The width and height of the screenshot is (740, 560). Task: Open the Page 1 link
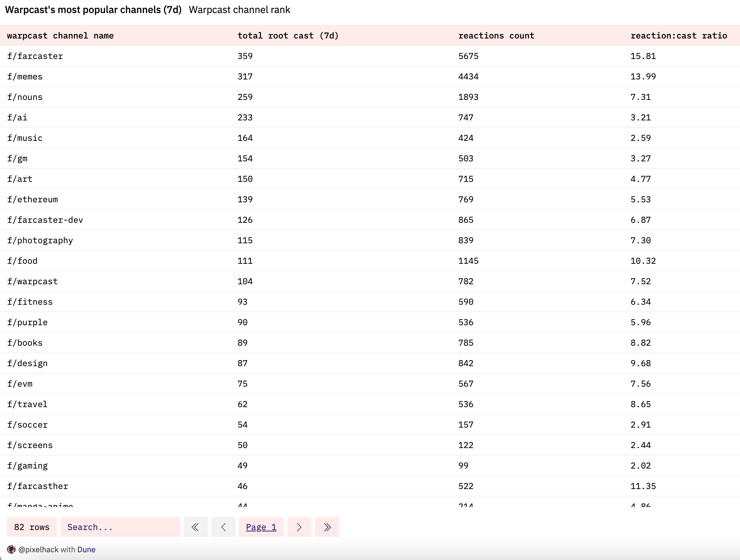(x=261, y=527)
